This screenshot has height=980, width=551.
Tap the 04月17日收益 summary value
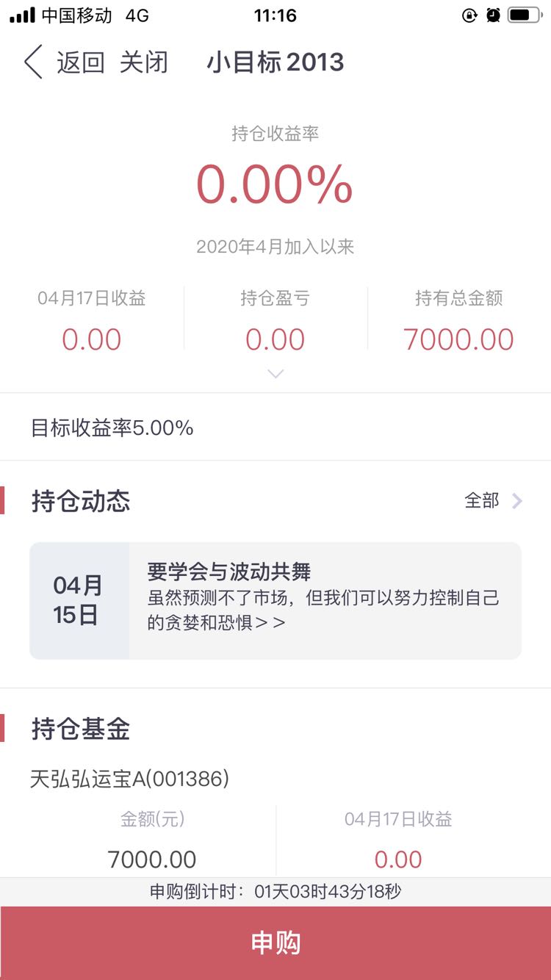click(x=92, y=339)
